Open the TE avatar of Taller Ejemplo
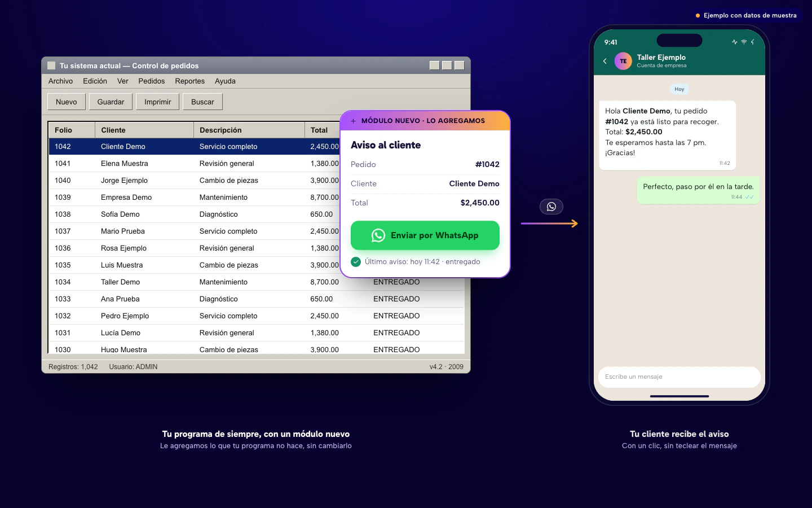 point(623,61)
